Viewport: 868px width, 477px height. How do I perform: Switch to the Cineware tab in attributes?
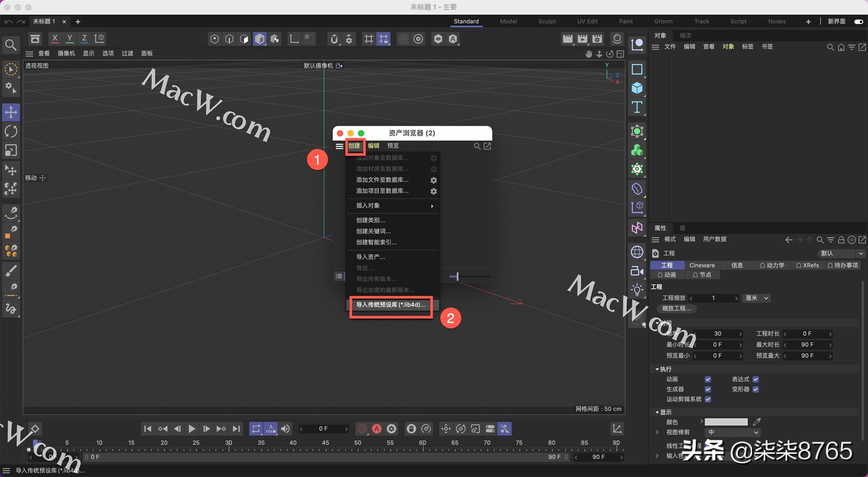(x=702, y=265)
